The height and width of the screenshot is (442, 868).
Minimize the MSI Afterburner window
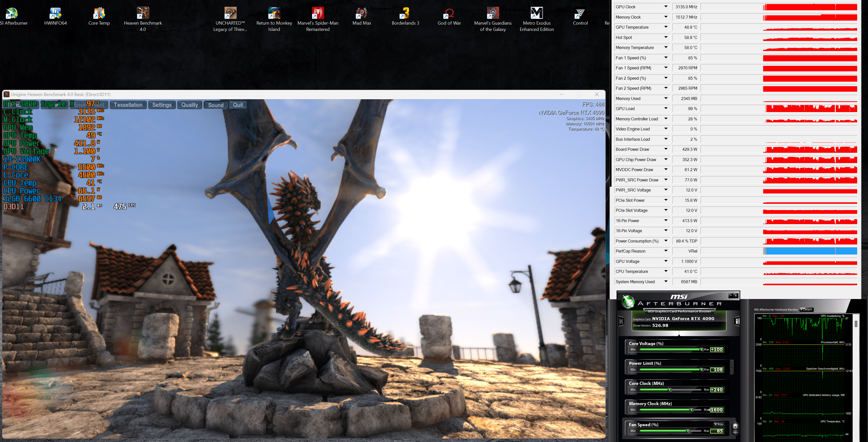click(730, 295)
